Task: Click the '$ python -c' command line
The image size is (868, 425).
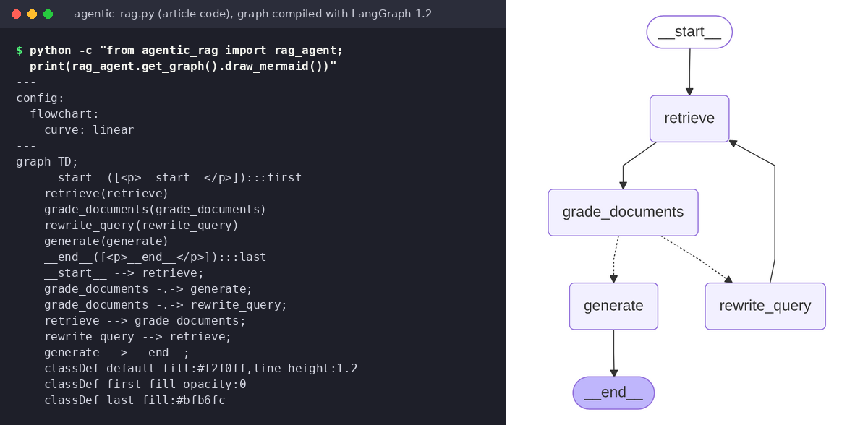Action: [179, 51]
